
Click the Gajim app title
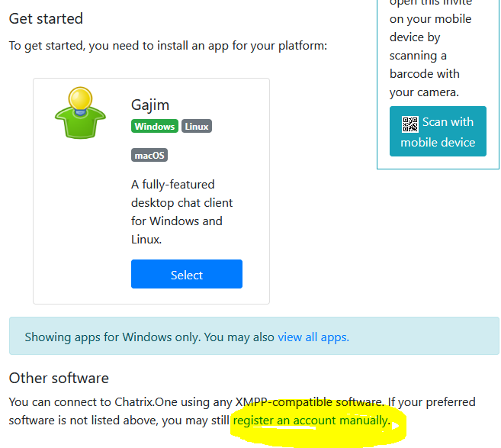(x=150, y=105)
